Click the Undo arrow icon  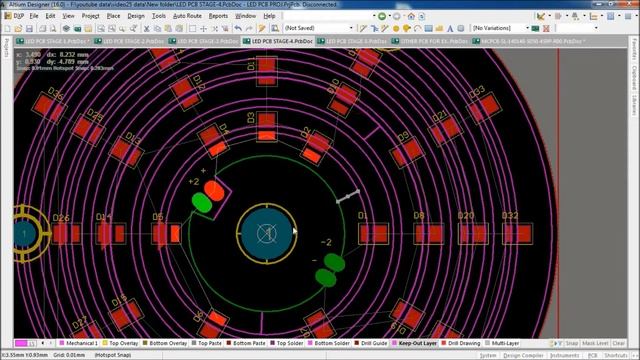tap(238, 29)
